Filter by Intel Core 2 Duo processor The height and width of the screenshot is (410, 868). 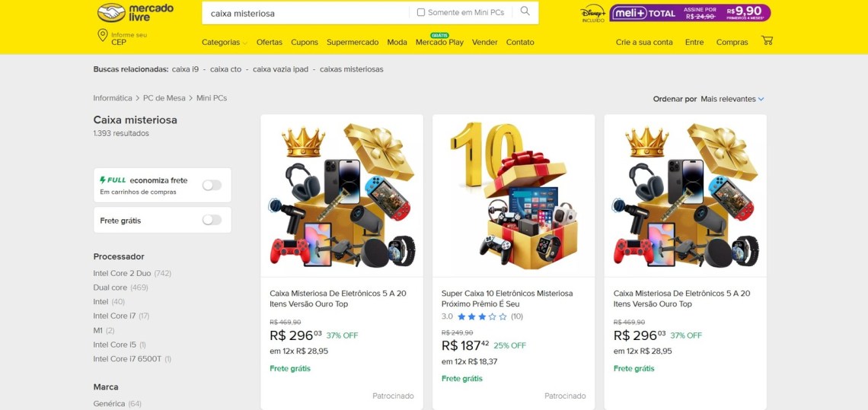[x=122, y=273]
